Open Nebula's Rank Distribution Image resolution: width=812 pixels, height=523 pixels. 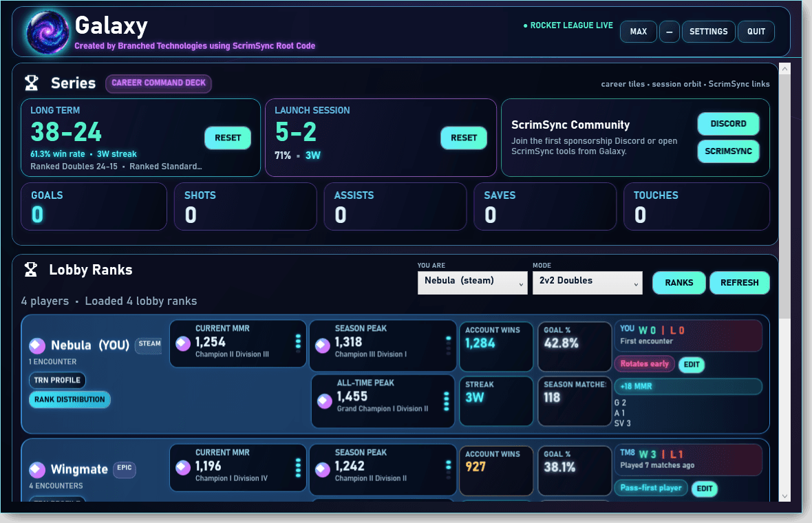coord(70,399)
